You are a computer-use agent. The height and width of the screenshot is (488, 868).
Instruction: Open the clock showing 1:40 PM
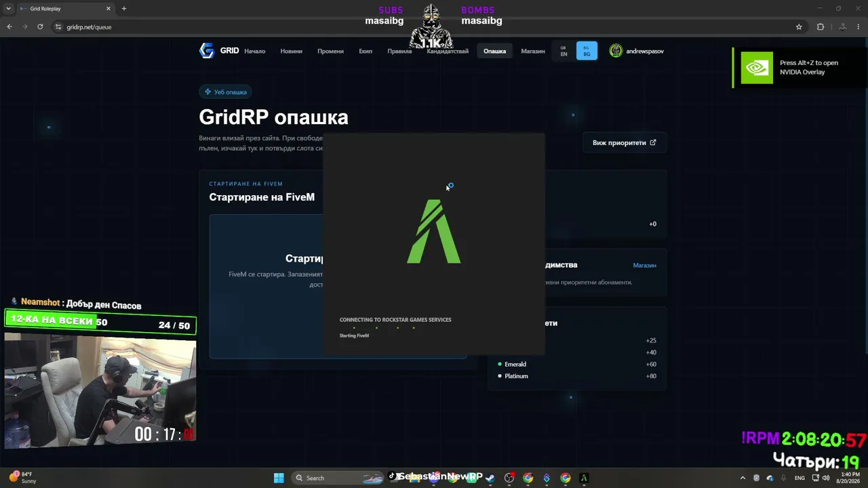coord(849,478)
